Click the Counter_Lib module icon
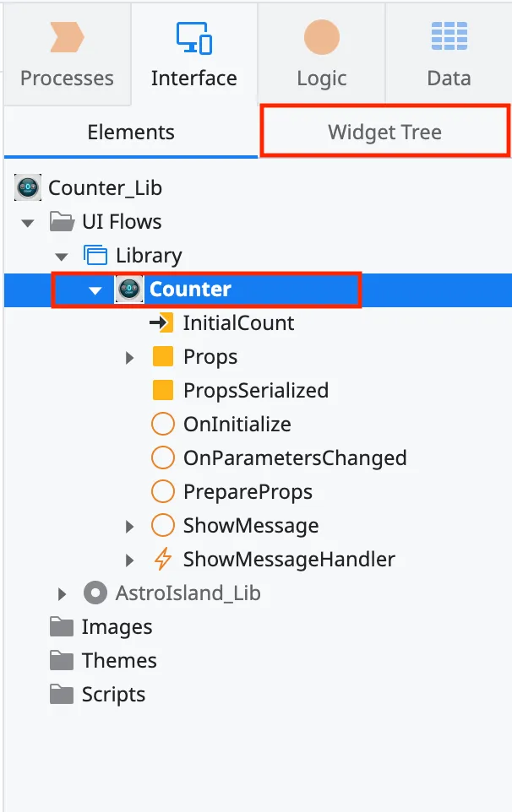Image resolution: width=512 pixels, height=812 pixels. [x=27, y=187]
